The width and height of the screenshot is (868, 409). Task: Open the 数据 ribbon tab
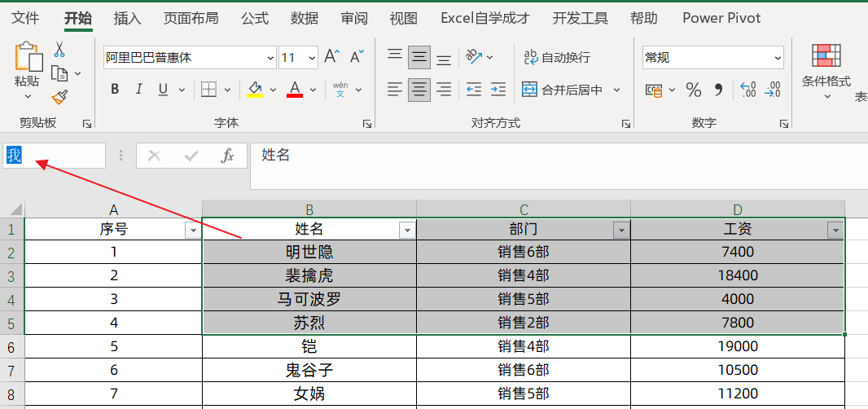point(305,18)
